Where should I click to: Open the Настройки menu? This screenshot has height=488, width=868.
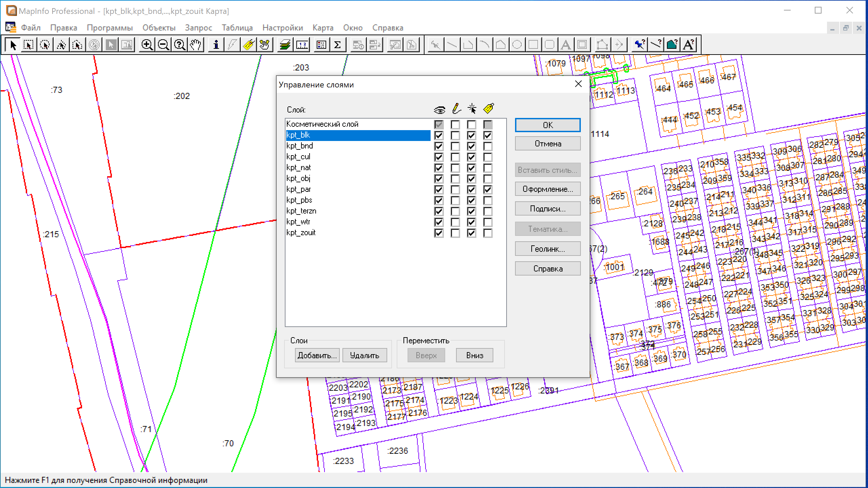point(283,28)
